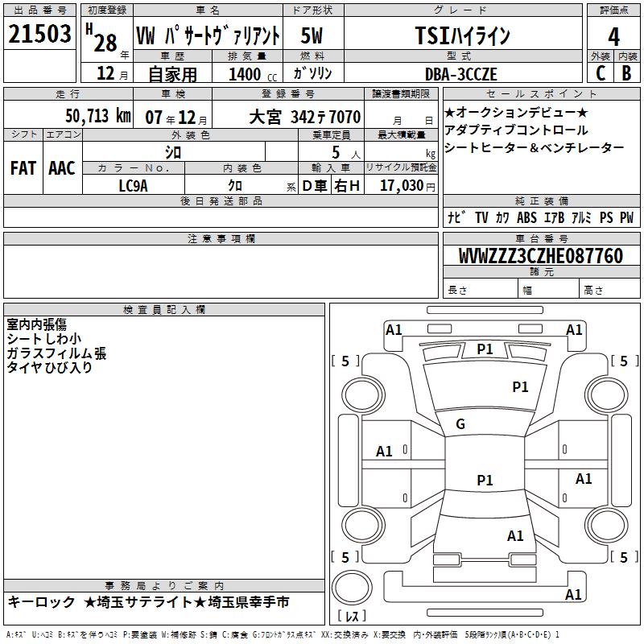The image size is (644, 644).
Task: Select the 後日発送部品 header
Action: [x=221, y=200]
